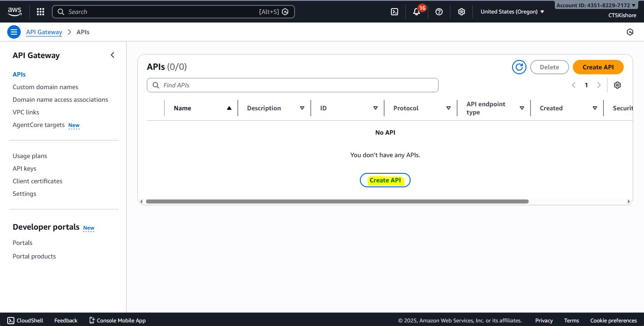Open the notifications bell
The image size is (644, 326).
(x=417, y=12)
